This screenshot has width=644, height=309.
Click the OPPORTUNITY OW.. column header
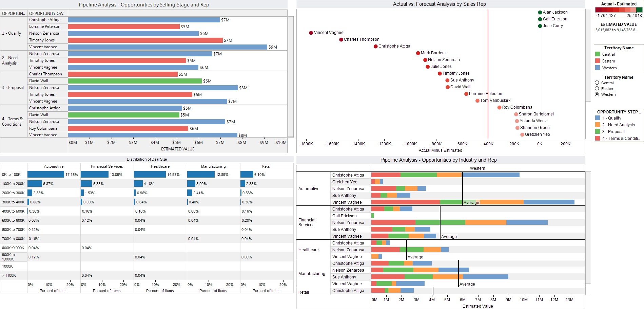(47, 14)
